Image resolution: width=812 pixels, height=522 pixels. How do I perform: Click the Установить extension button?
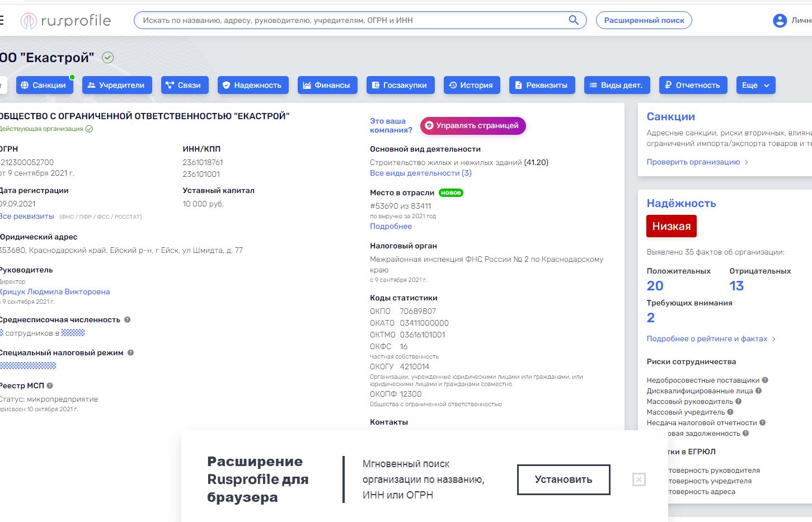pyautogui.click(x=564, y=479)
